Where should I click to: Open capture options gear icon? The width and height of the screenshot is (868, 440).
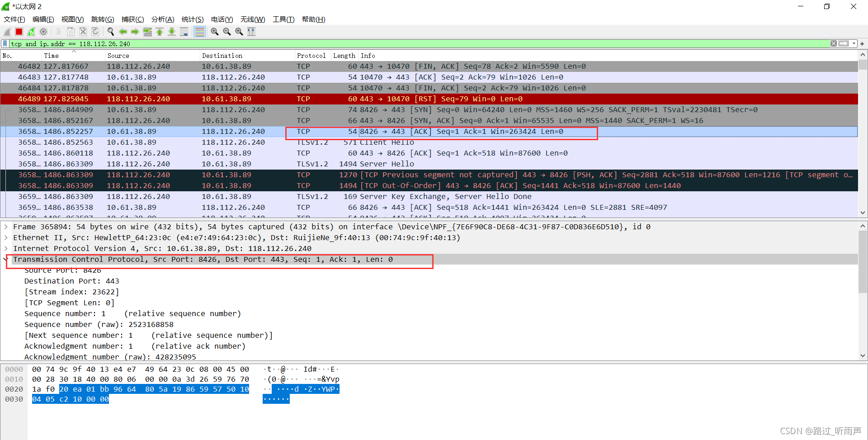pyautogui.click(x=43, y=32)
